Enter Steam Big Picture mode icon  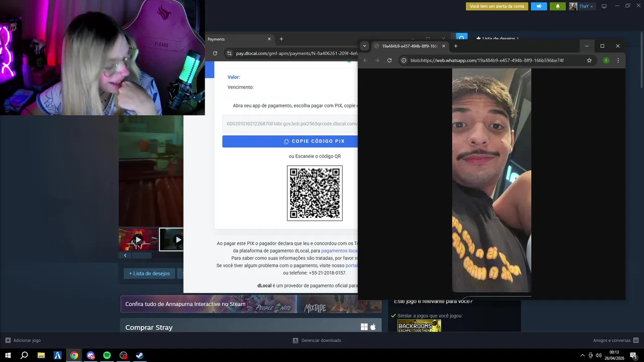604,6
